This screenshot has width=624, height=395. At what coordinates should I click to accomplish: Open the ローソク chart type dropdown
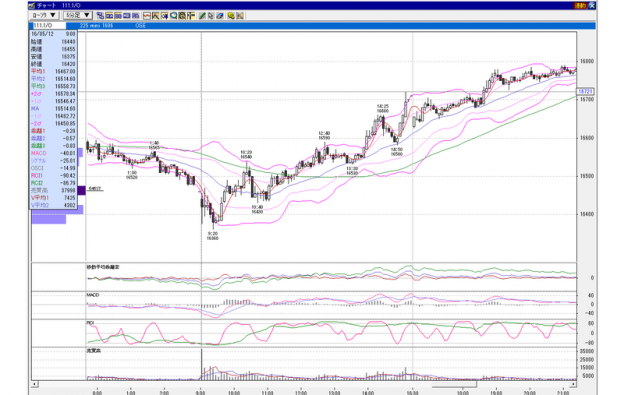click(x=44, y=15)
